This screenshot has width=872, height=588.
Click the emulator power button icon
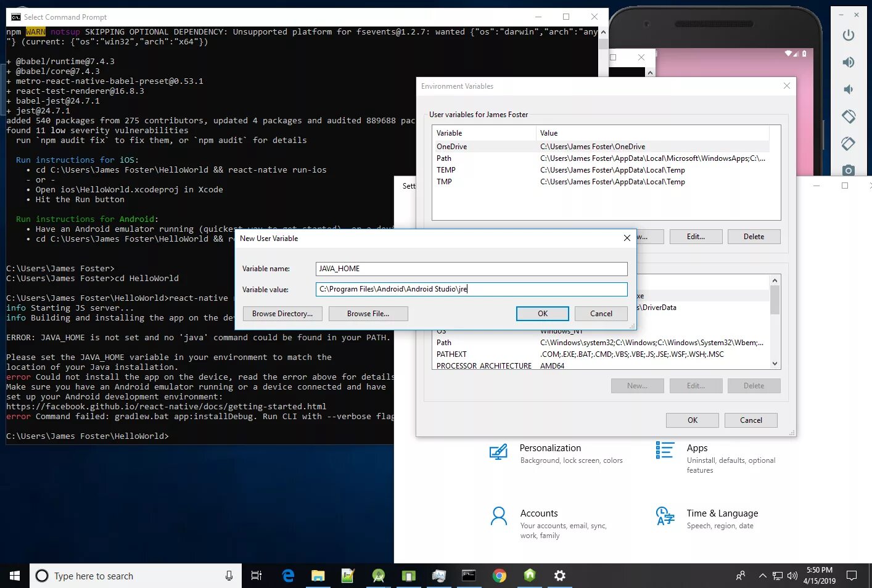(849, 35)
